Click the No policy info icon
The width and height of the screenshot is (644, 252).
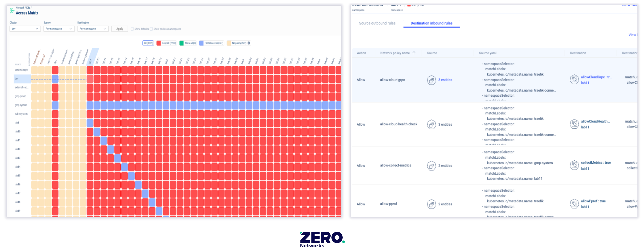[x=249, y=43]
